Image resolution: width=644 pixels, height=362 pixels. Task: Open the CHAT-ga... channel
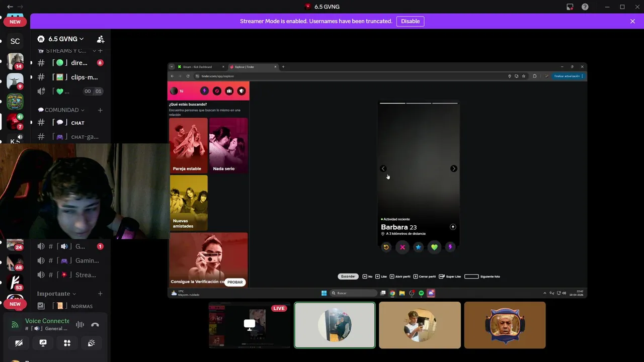pyautogui.click(x=70, y=137)
